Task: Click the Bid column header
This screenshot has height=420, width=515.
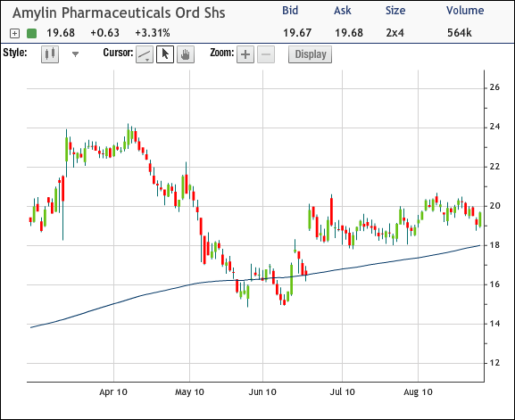Action: (290, 11)
